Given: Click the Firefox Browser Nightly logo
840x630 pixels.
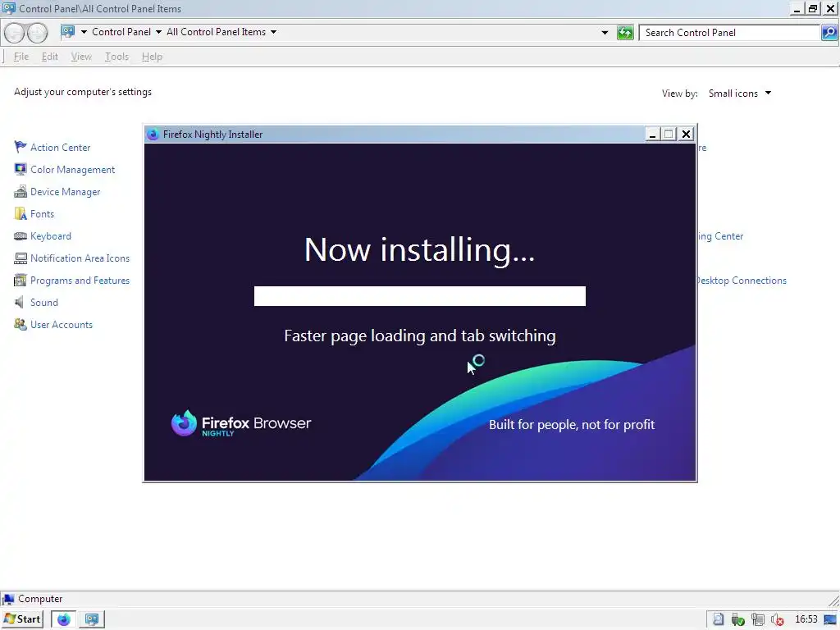Looking at the screenshot, I should (x=241, y=424).
